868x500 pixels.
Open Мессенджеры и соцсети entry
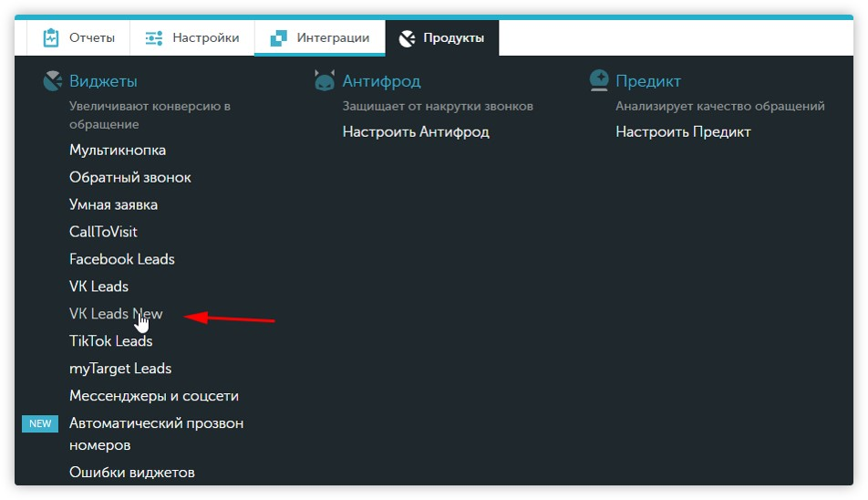pos(154,395)
